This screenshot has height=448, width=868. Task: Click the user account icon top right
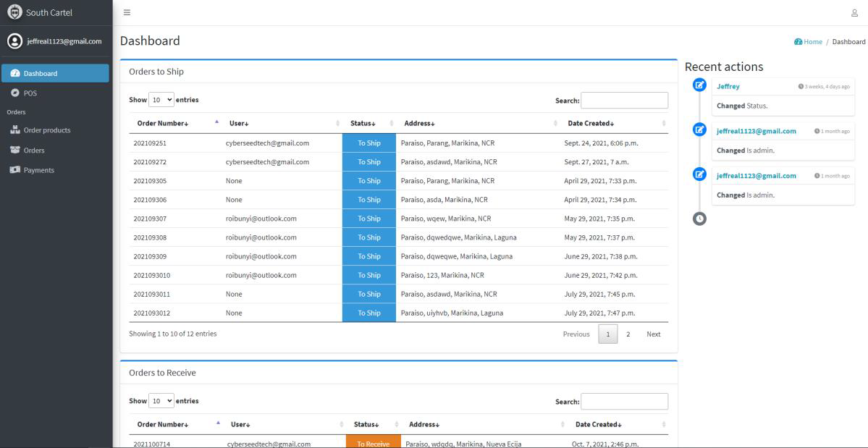pos(854,12)
